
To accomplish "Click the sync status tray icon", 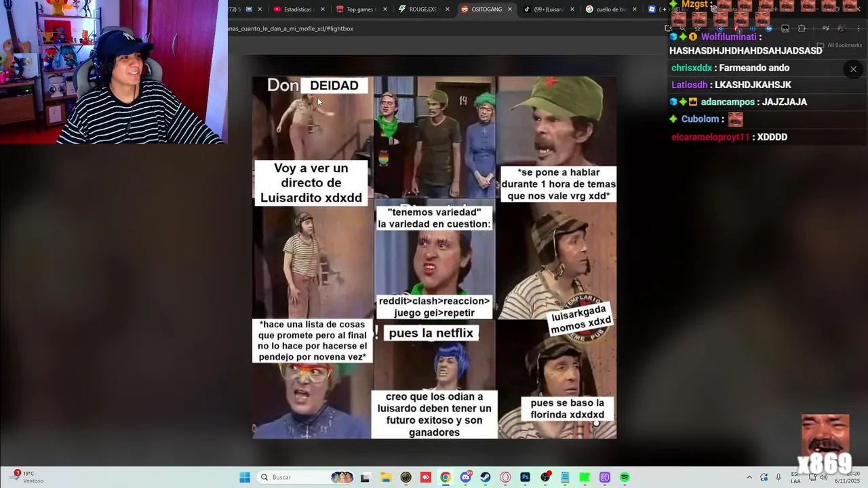I will point(764,477).
